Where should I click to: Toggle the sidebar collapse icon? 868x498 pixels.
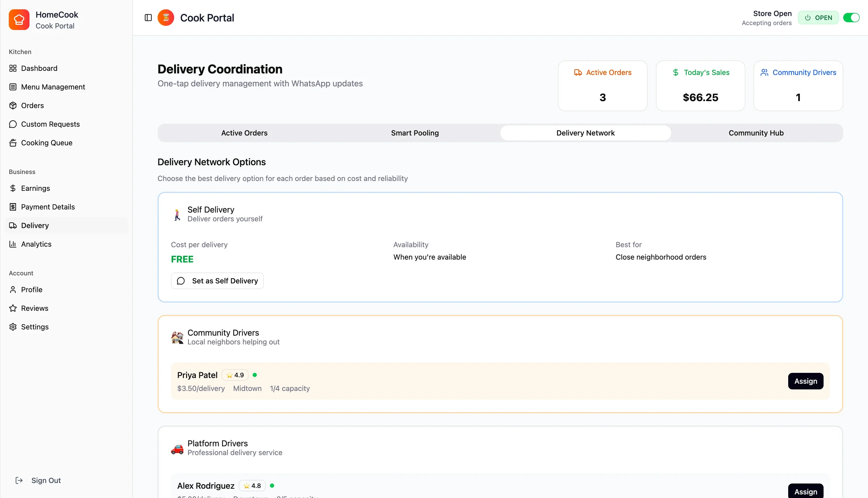click(x=148, y=18)
